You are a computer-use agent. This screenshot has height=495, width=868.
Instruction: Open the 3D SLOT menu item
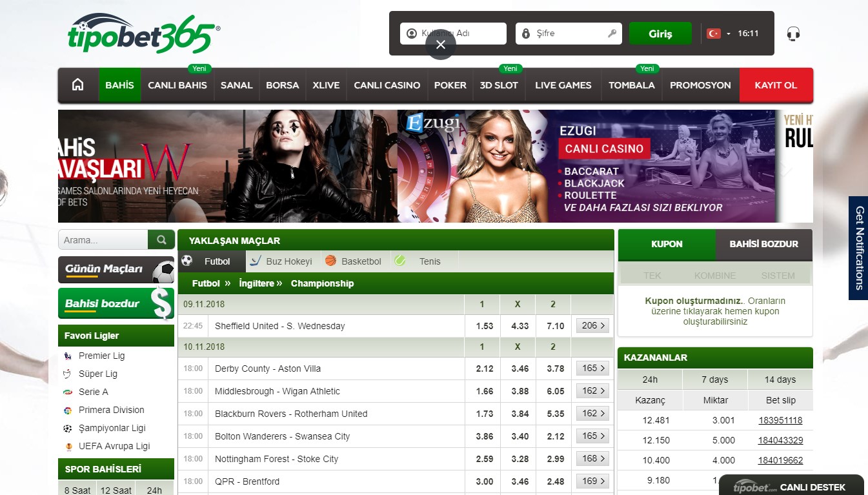click(x=499, y=85)
